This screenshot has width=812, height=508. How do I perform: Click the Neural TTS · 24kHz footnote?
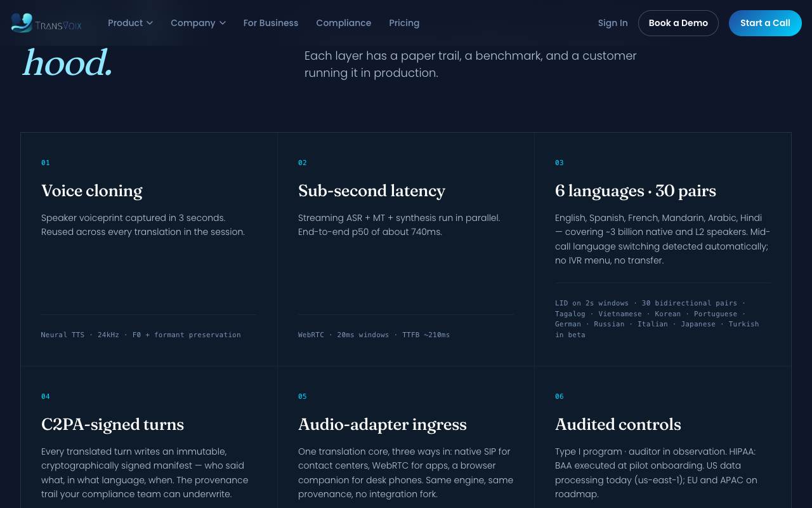pyautogui.click(x=141, y=335)
